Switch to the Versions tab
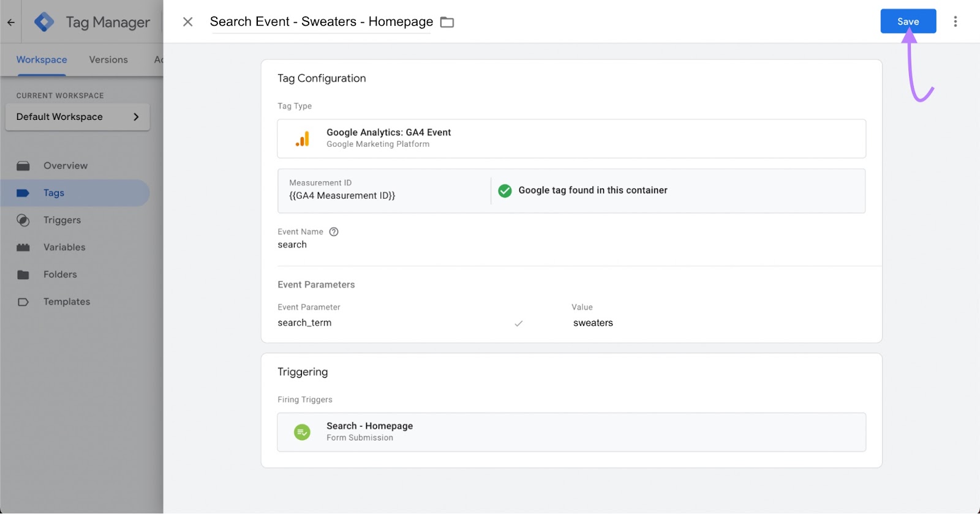The height and width of the screenshot is (514, 980). click(x=108, y=60)
